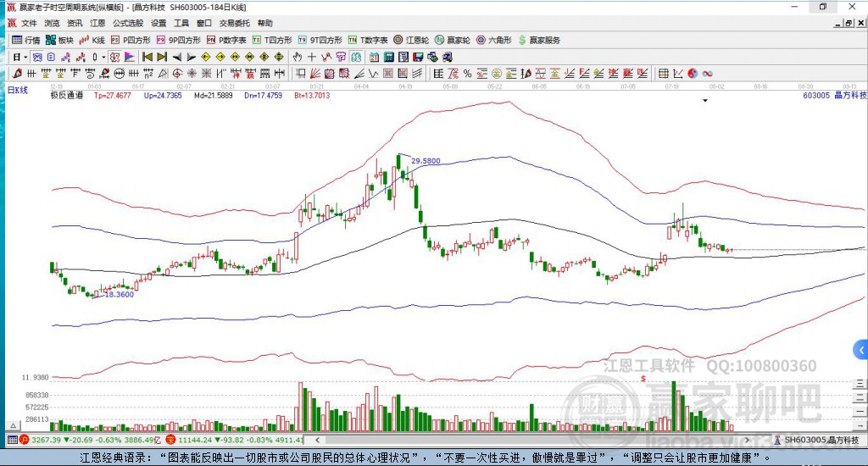
Task: Click the SH603005.晶方科技 status bar tab
Action: pyautogui.click(x=816, y=440)
